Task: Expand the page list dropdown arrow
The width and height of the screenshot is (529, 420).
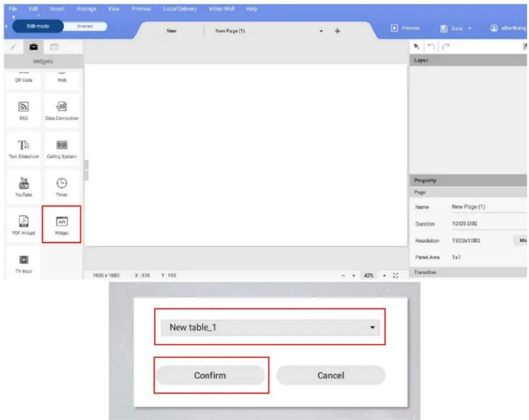Action: pyautogui.click(x=321, y=31)
